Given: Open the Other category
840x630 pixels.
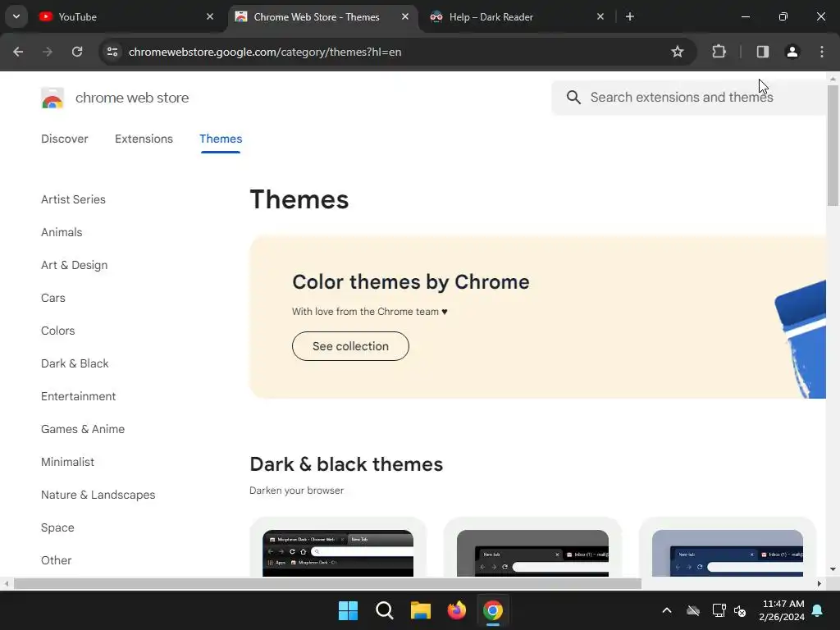Looking at the screenshot, I should click(57, 560).
